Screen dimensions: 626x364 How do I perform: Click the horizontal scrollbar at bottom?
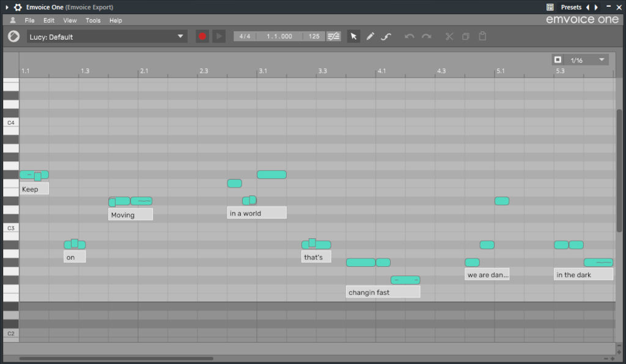pos(116,359)
